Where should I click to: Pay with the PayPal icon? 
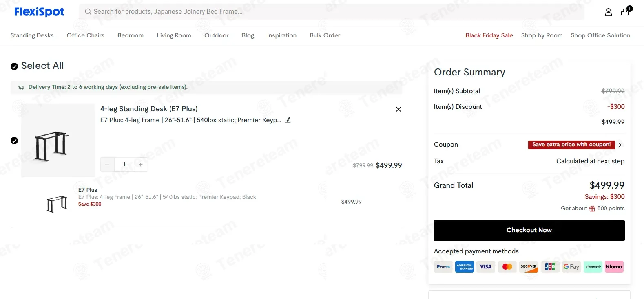(443, 267)
